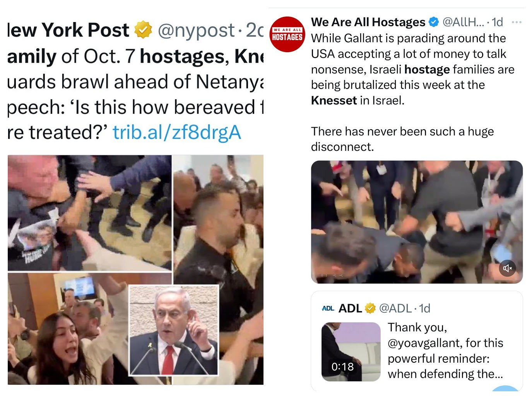
Task: Click We Are All Hostages account name
Action: tap(368, 22)
